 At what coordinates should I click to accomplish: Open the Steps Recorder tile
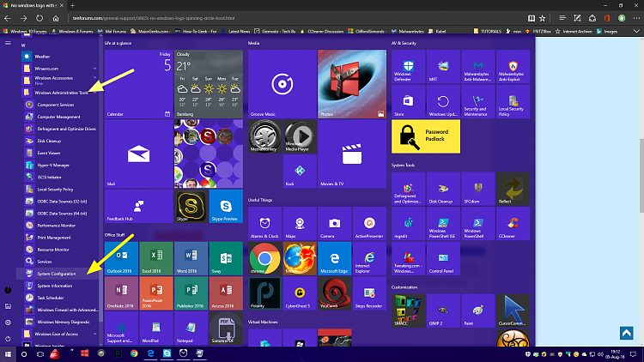tap(369, 293)
